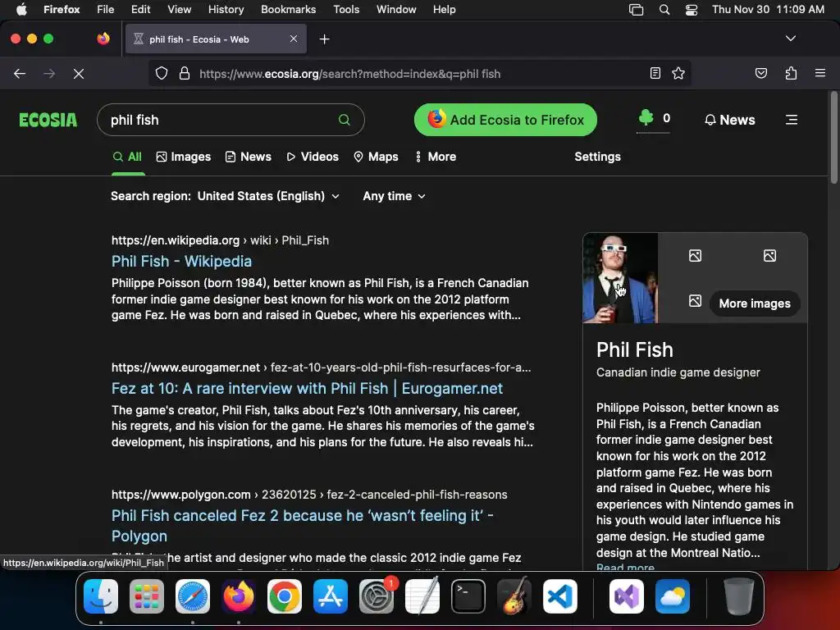Add Ecosia to Firefox button
Image resolution: width=840 pixels, height=630 pixels.
[x=505, y=120]
